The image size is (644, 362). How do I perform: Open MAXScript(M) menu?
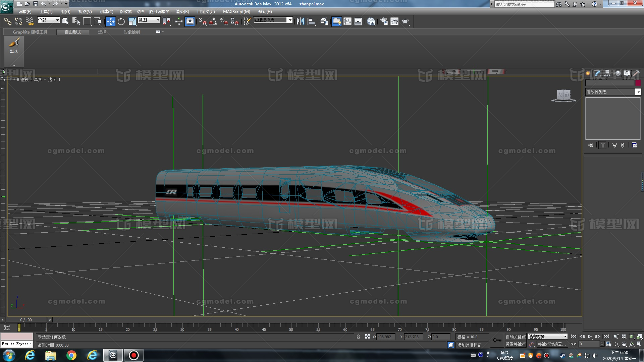click(x=236, y=11)
